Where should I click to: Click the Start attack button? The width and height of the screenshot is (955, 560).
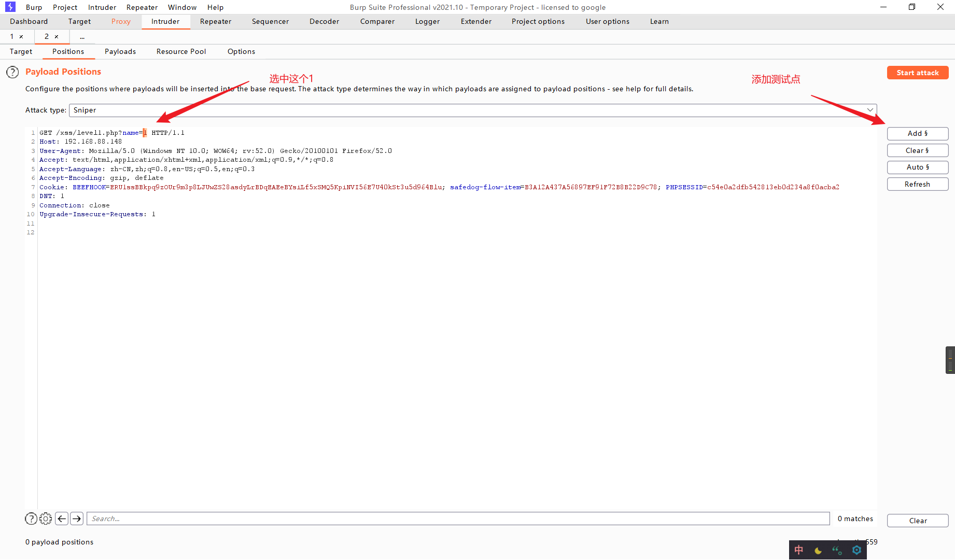pyautogui.click(x=918, y=73)
